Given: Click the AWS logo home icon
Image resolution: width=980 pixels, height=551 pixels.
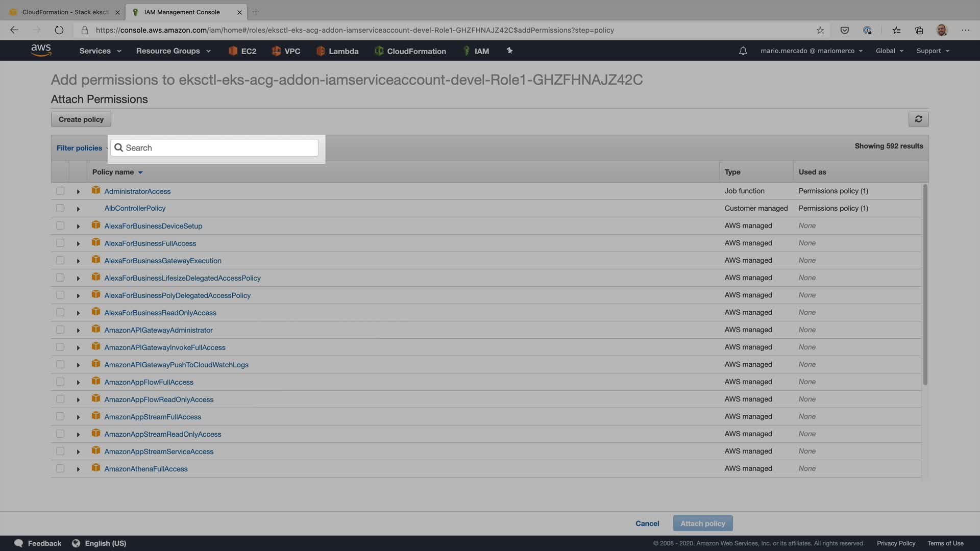Looking at the screenshot, I should point(41,50).
